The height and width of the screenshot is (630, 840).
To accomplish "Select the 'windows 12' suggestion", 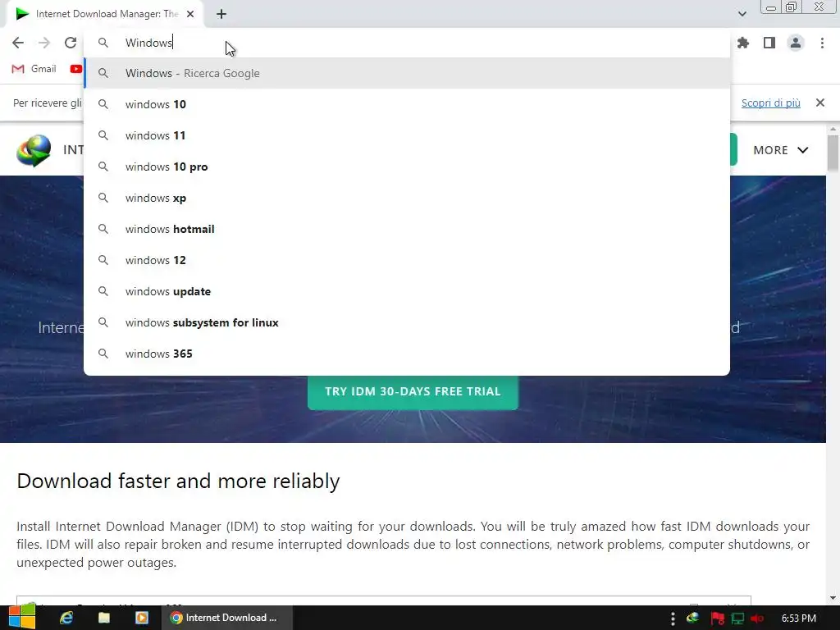I will pos(407,260).
